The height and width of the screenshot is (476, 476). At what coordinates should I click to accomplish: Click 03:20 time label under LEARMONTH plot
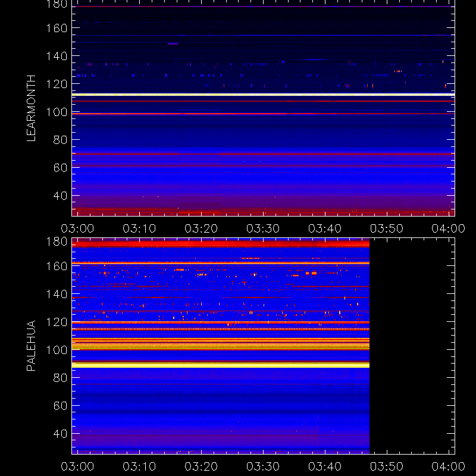201,228
